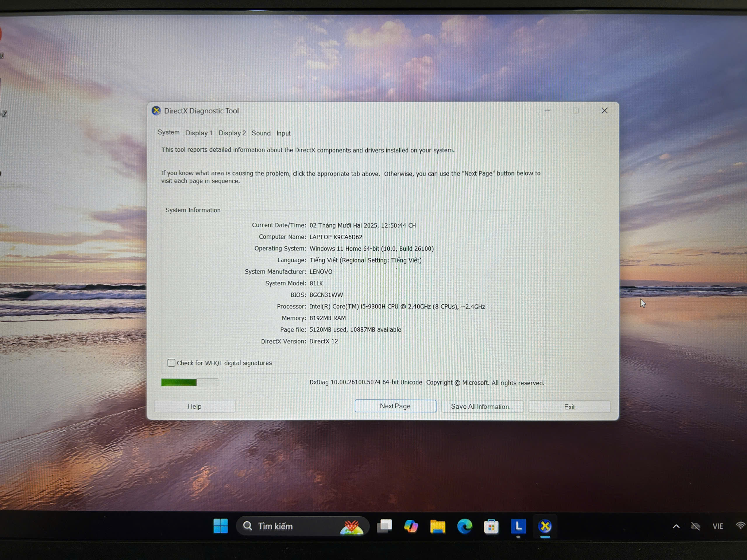
Task: Open Task View from the taskbar
Action: tap(384, 526)
